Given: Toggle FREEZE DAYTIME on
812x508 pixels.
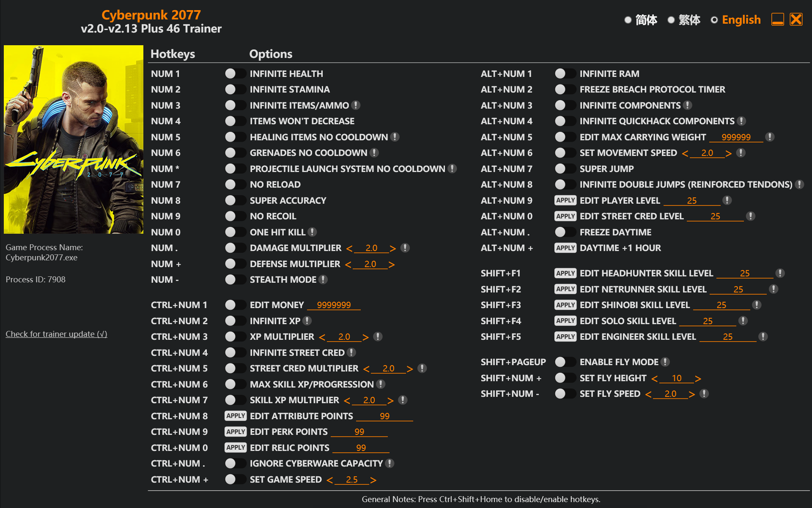Looking at the screenshot, I should (565, 232).
